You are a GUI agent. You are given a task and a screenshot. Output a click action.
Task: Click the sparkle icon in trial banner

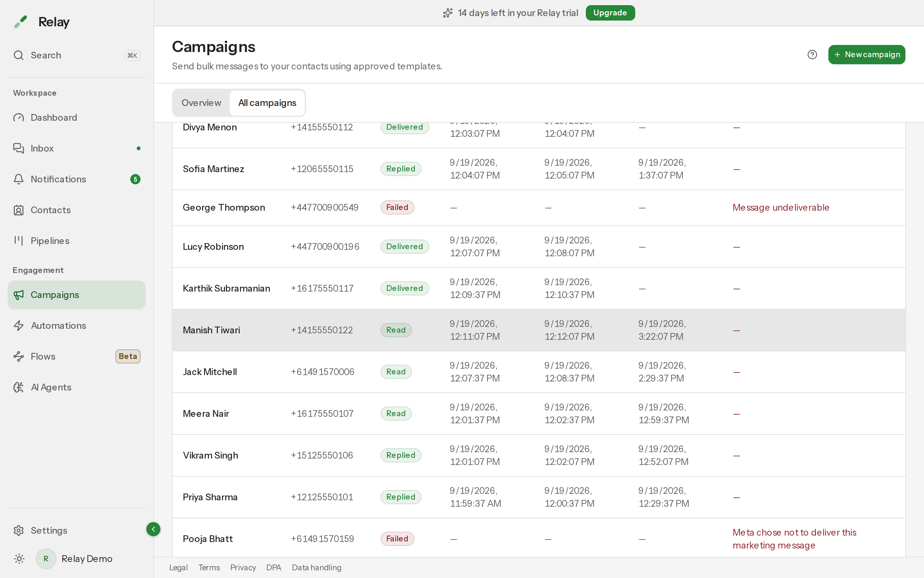(x=448, y=13)
